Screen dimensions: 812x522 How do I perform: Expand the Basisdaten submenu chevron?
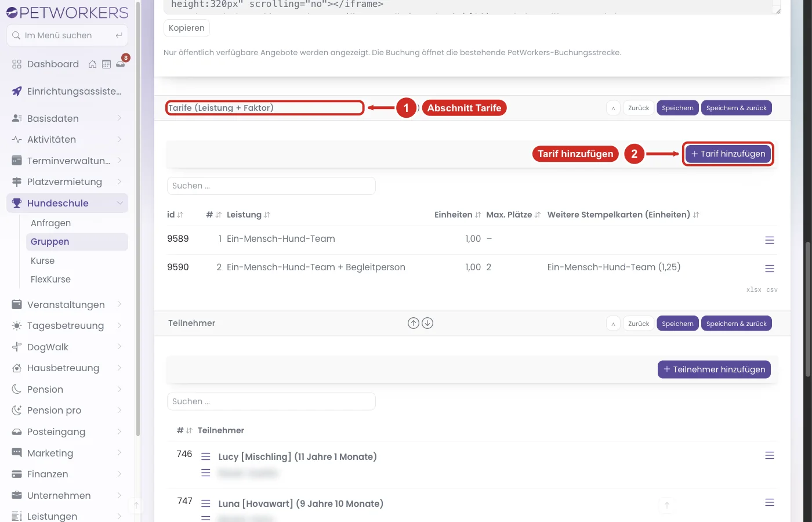click(x=119, y=118)
